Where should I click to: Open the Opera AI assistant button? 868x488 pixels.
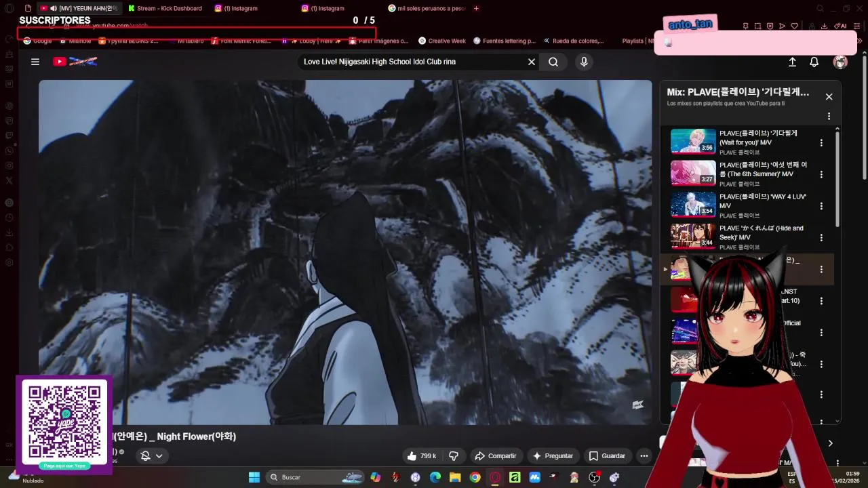pyautogui.click(x=841, y=26)
